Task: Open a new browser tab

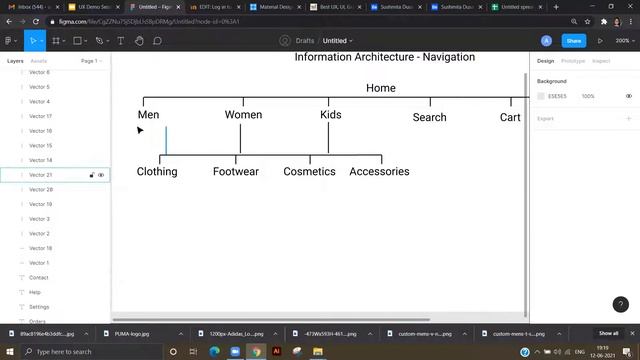Action: 556,7
